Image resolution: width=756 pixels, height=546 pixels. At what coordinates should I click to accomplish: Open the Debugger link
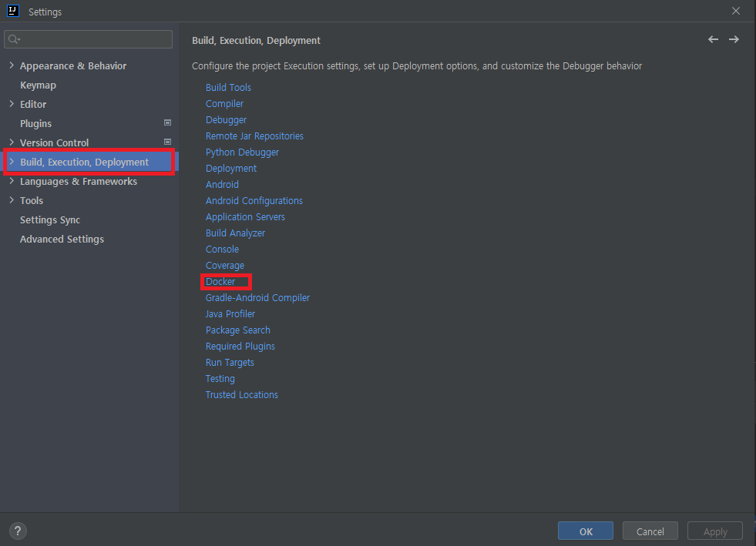226,120
